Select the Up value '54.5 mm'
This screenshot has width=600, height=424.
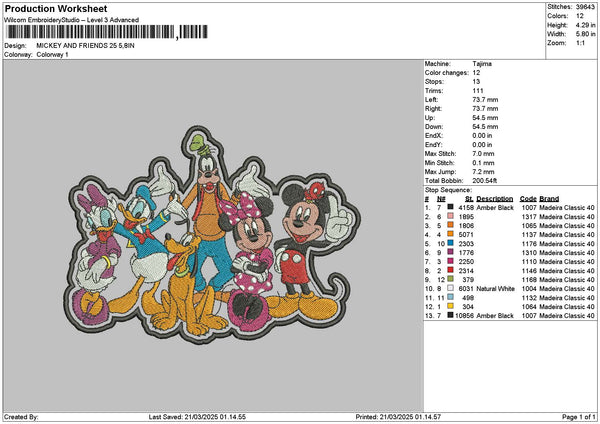[x=485, y=117]
